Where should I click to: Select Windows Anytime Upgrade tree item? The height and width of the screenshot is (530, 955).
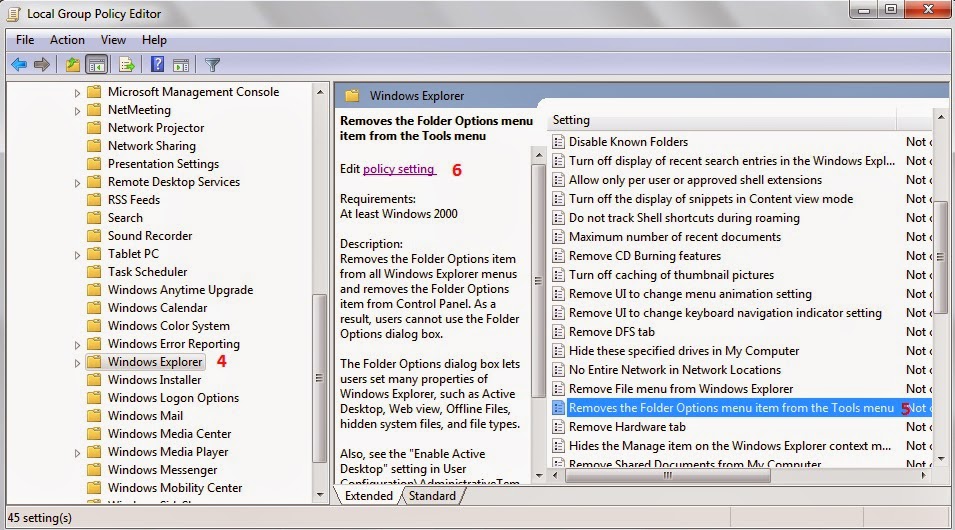pyautogui.click(x=180, y=290)
